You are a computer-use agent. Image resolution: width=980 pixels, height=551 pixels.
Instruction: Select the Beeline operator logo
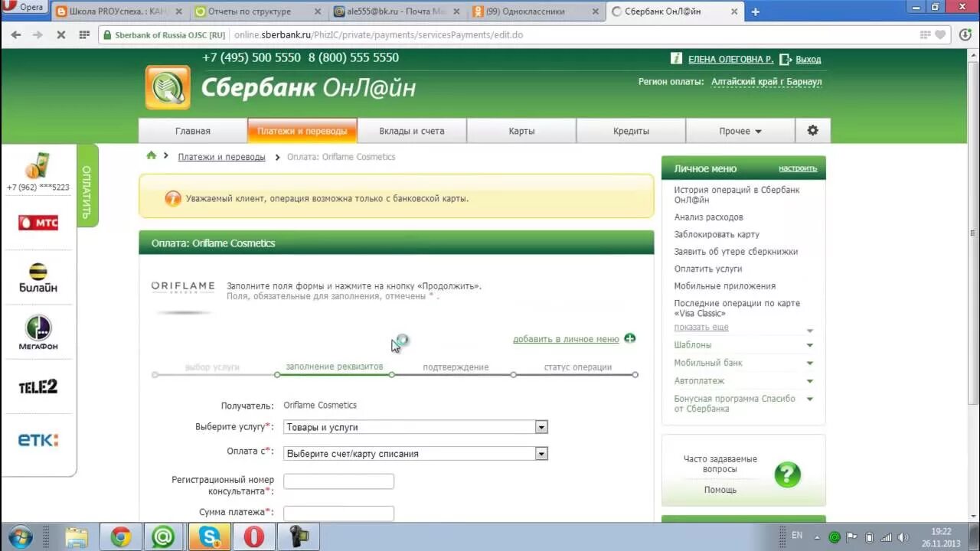38,278
